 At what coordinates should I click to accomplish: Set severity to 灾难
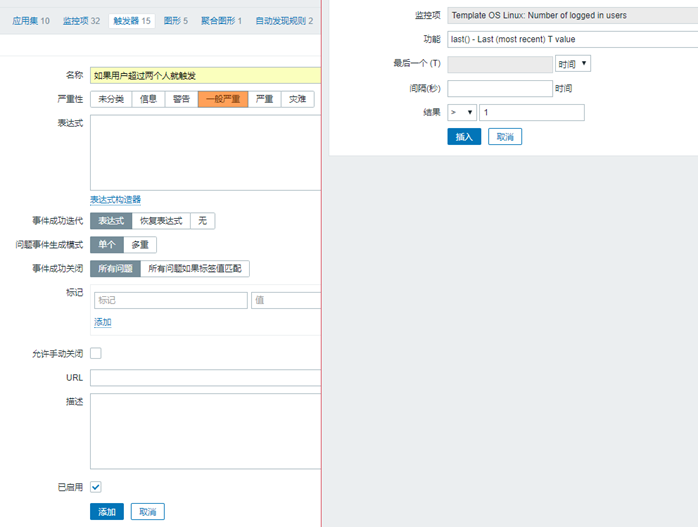point(297,99)
